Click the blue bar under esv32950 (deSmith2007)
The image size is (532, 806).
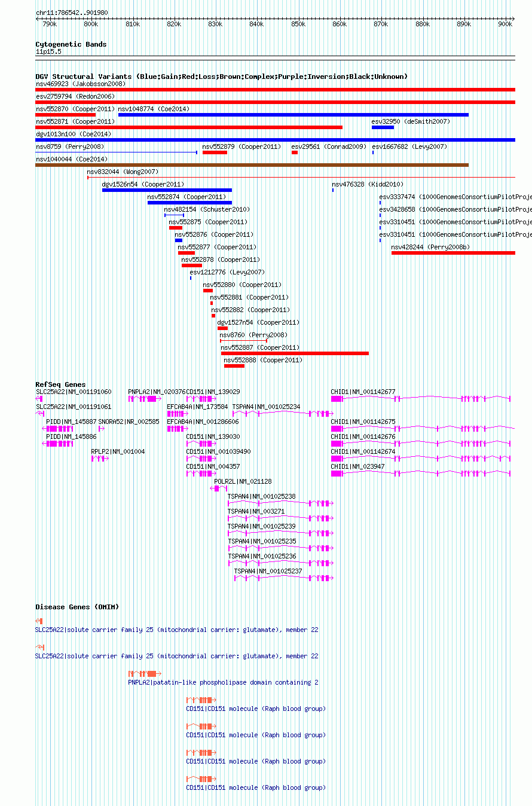pos(383,127)
